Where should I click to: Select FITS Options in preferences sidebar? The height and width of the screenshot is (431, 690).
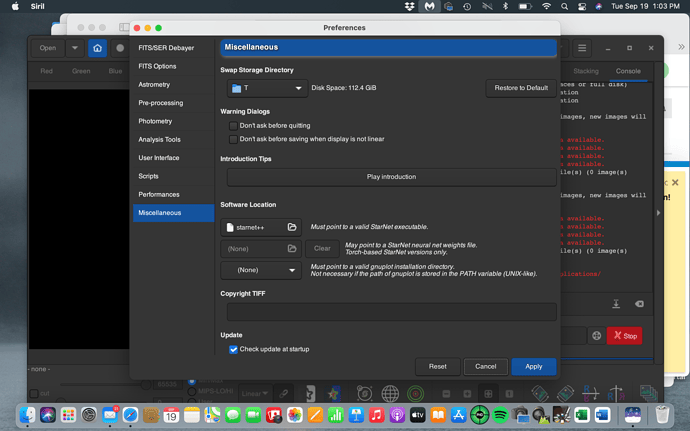(157, 66)
